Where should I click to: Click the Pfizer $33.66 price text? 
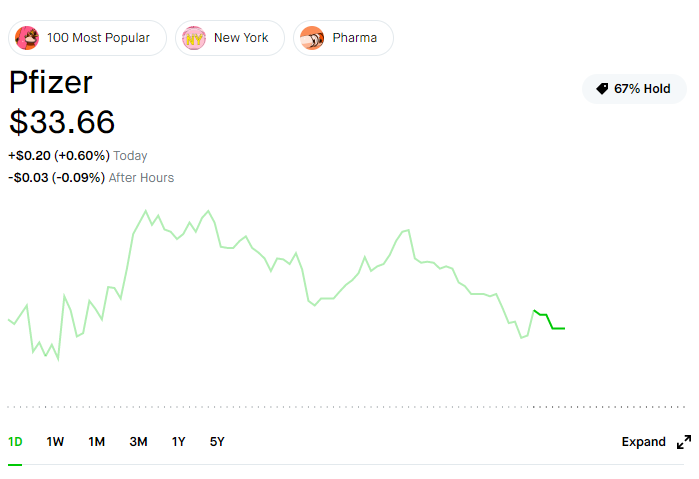(x=62, y=122)
